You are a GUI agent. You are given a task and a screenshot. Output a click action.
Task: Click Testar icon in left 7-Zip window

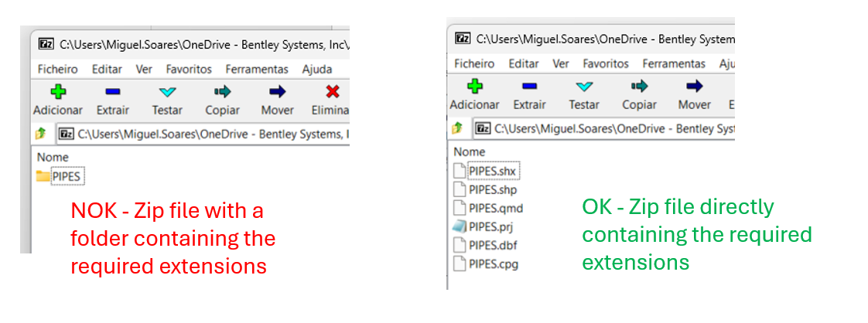pyautogui.click(x=166, y=92)
